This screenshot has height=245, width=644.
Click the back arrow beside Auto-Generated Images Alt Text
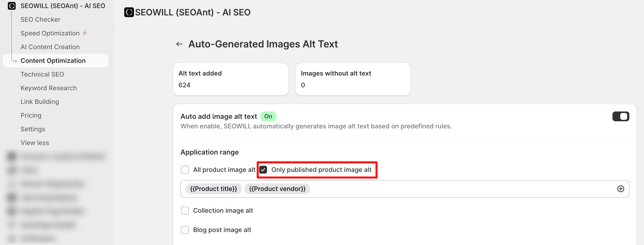click(x=179, y=44)
